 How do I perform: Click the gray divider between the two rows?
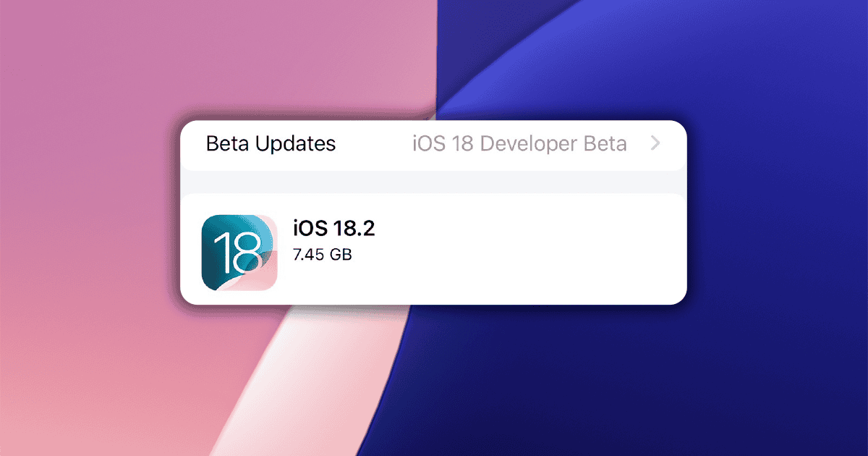[x=433, y=182]
